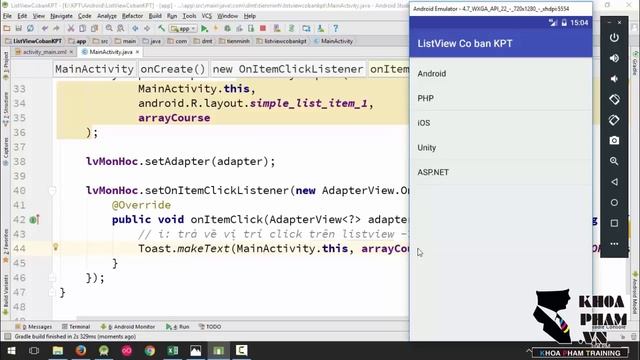Open Chrome from the taskbar

(150, 351)
